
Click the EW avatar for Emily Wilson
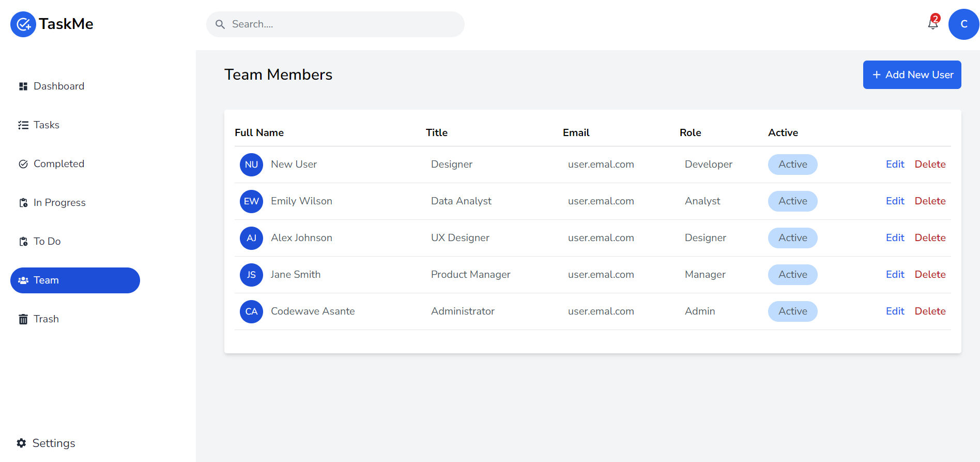tap(252, 201)
